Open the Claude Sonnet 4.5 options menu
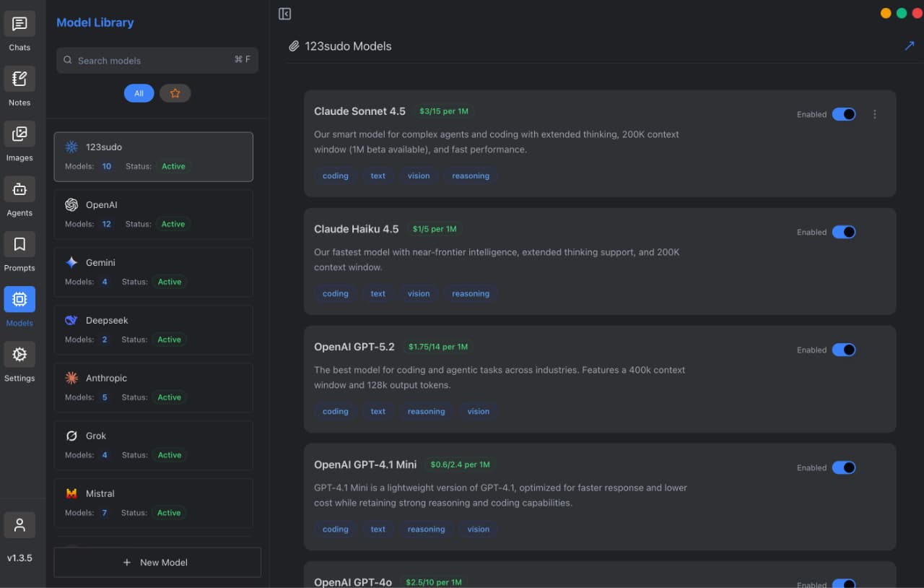This screenshot has height=588, width=924. (x=874, y=114)
